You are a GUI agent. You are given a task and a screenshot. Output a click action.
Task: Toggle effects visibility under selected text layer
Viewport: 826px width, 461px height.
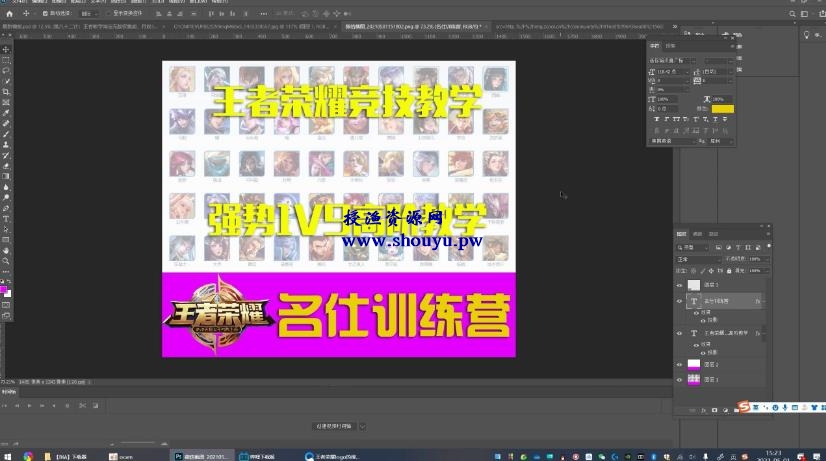(696, 312)
